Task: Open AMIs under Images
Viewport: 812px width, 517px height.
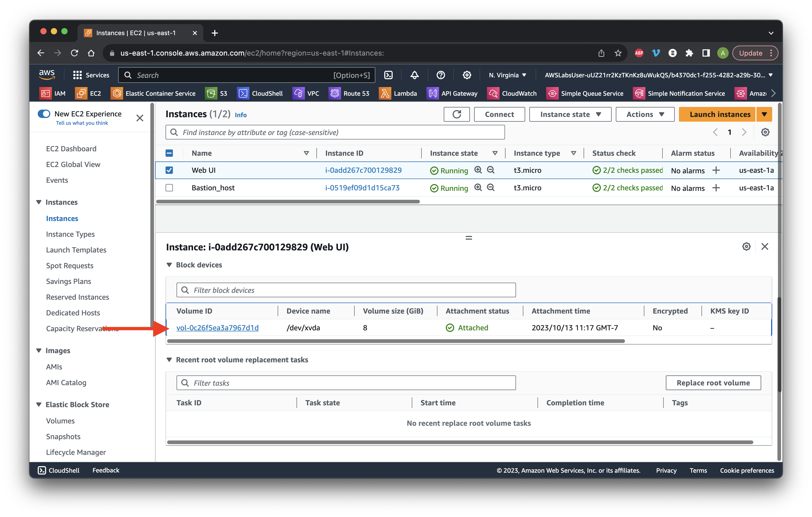Action: 54,367
